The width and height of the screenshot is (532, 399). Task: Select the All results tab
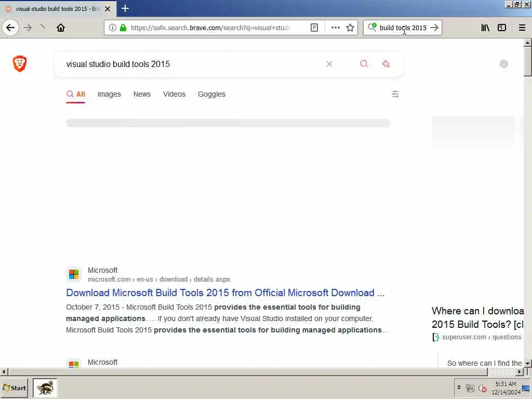76,94
